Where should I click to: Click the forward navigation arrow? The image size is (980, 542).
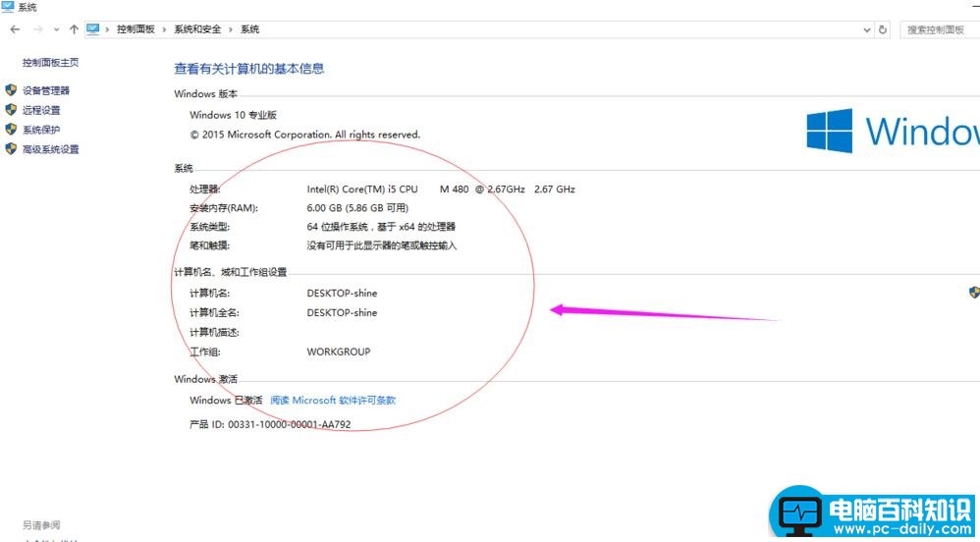point(37,29)
